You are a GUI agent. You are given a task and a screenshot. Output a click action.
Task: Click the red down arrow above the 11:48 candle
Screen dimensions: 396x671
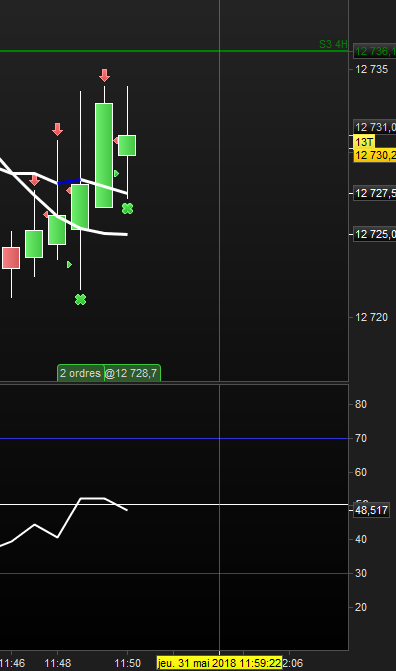pos(57,129)
